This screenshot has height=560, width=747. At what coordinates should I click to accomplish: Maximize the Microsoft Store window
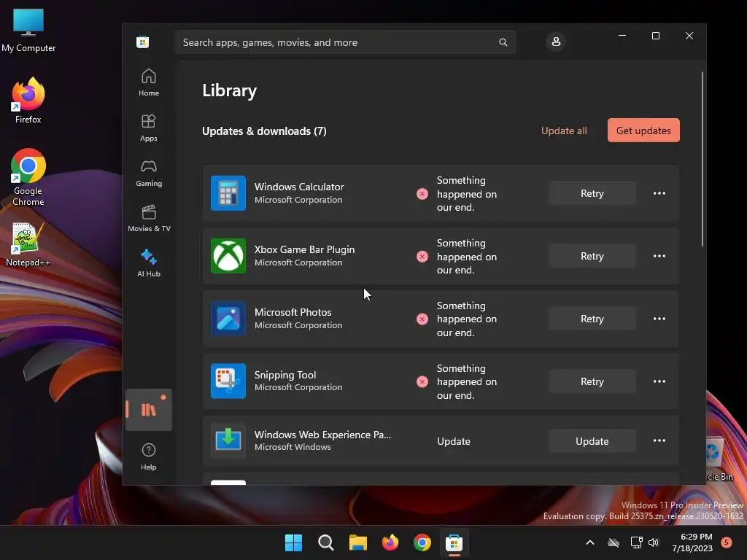coord(656,36)
